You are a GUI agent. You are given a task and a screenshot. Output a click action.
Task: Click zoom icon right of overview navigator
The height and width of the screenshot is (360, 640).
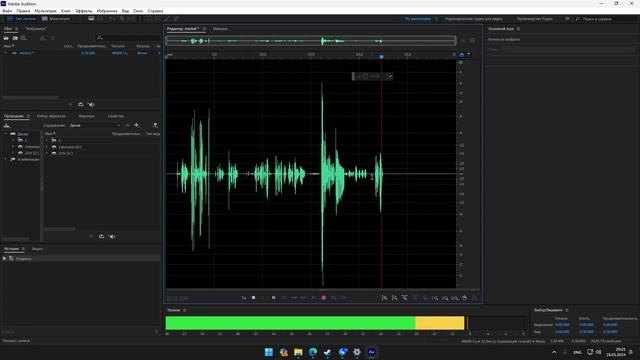[463, 40]
